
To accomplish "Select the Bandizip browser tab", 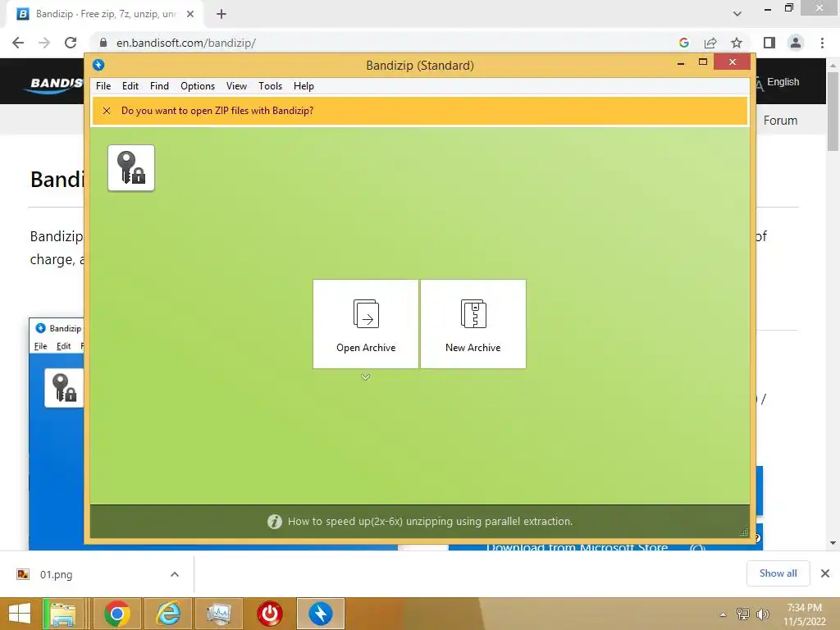I will tap(104, 14).
